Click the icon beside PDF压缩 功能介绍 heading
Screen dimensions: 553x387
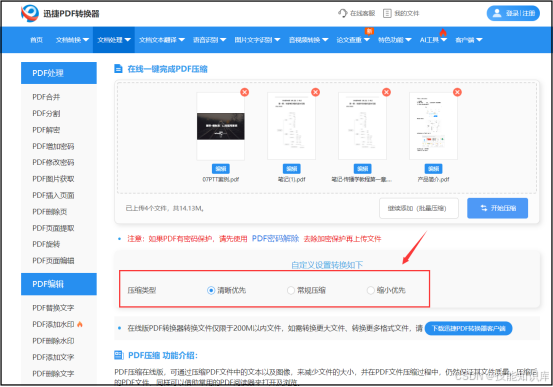point(118,355)
